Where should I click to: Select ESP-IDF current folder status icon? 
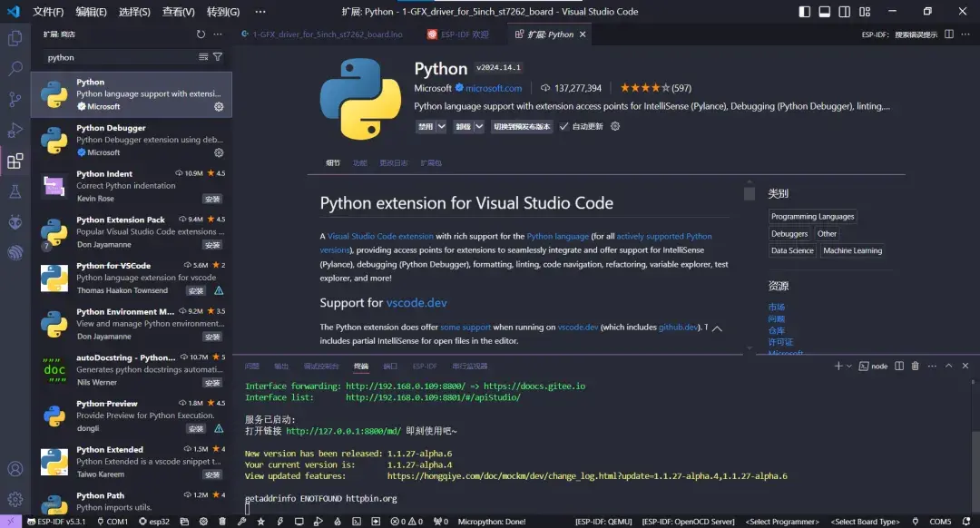click(184, 521)
